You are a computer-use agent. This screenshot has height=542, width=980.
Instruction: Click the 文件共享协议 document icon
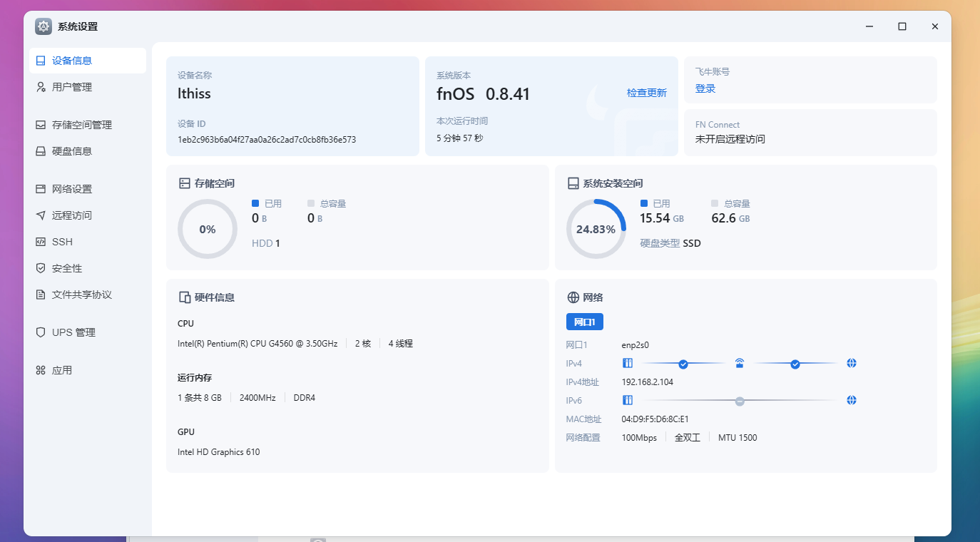click(41, 295)
